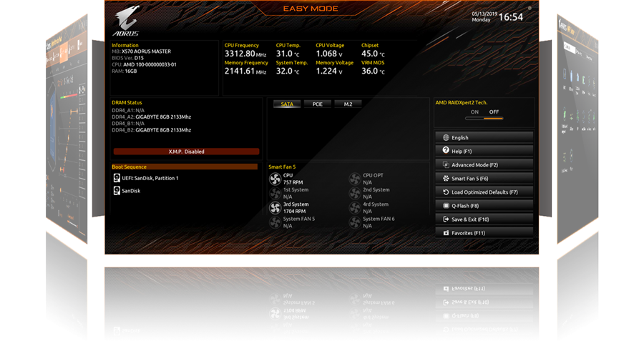
Task: Click the 1704 RPM fan reading
Action: click(294, 212)
